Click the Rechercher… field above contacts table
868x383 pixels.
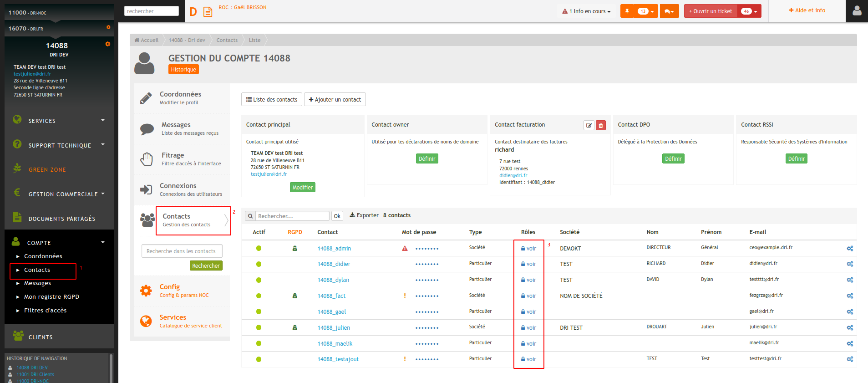click(292, 216)
